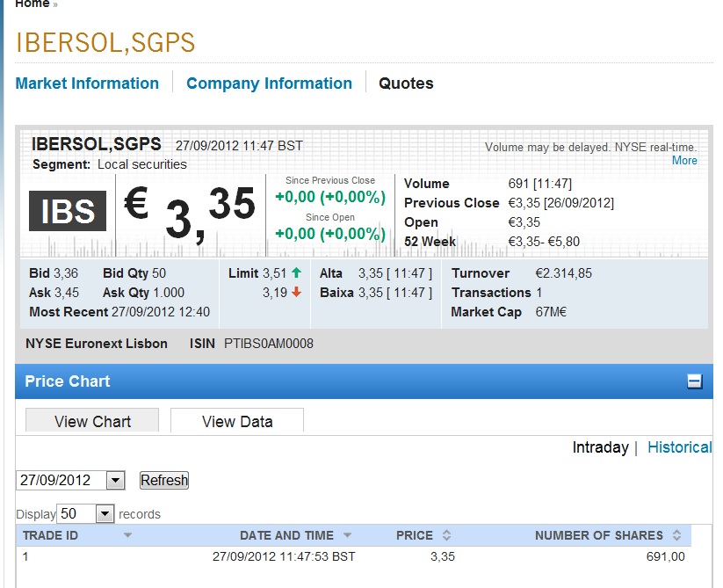Click the Price Chart panel heading
Viewport: 723px width, 588px height.
tap(68, 381)
